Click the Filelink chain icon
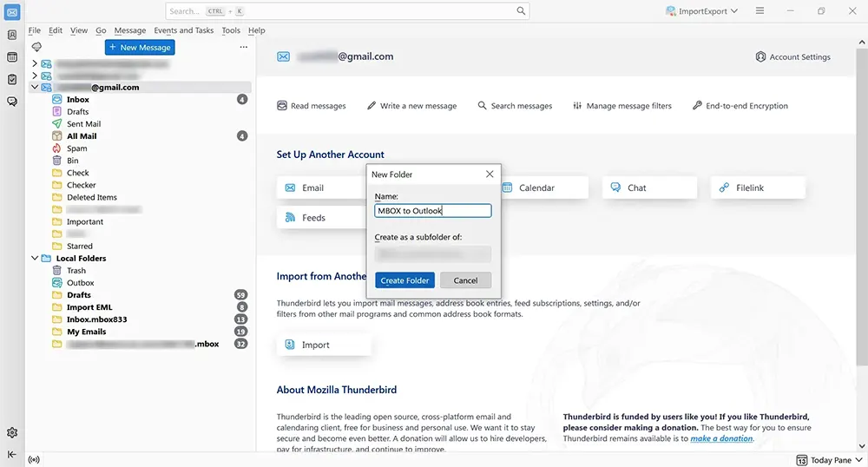The width and height of the screenshot is (868, 467). coord(724,187)
